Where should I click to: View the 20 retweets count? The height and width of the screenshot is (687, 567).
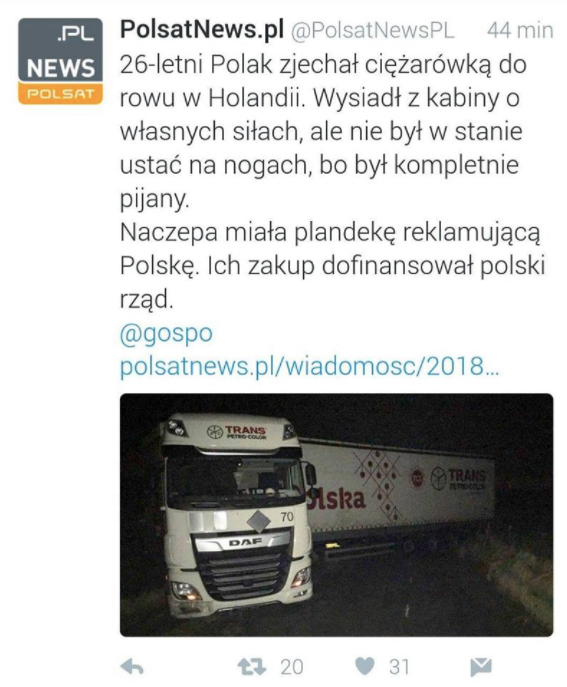tap(292, 667)
